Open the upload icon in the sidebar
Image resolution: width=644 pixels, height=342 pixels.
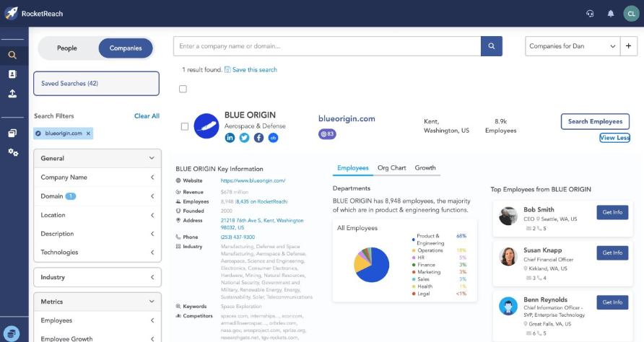(12, 94)
